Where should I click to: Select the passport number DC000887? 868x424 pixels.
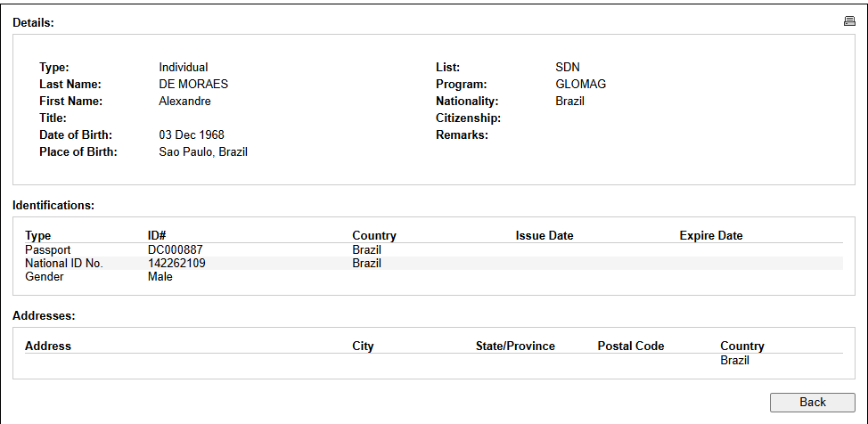coord(175,250)
